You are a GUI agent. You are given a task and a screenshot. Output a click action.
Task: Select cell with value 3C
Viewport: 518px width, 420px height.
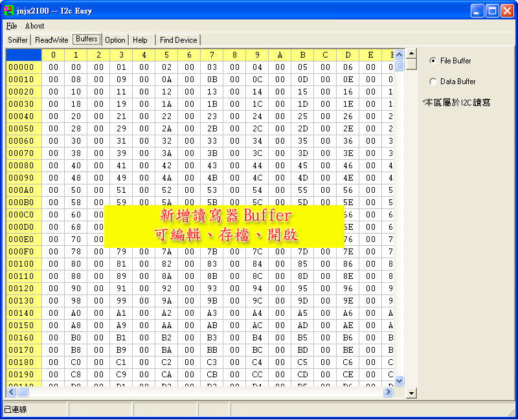click(x=257, y=153)
